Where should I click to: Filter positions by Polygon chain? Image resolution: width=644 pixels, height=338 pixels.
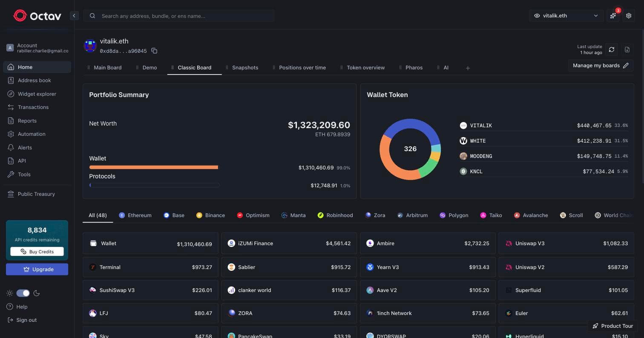point(454,215)
